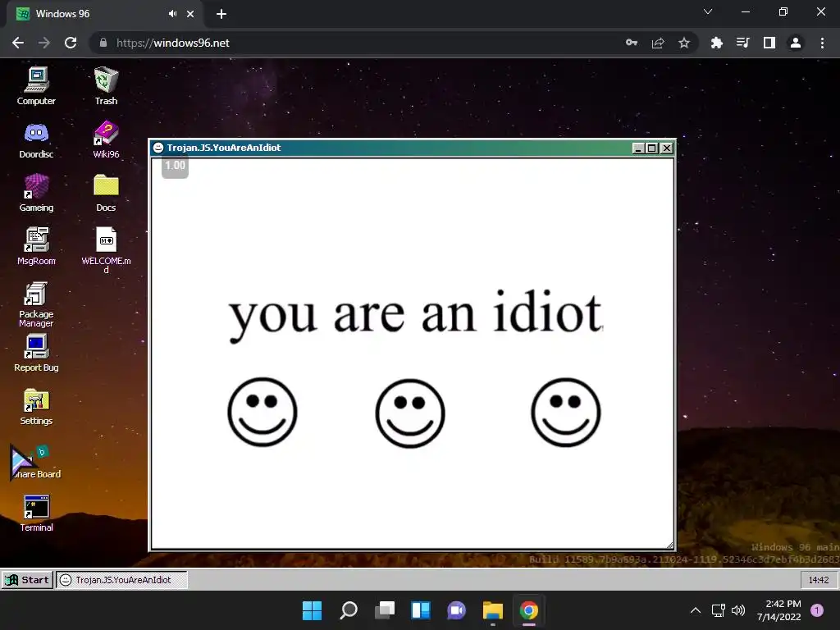Open the volume tray icon
840x630 pixels.
pos(738,610)
